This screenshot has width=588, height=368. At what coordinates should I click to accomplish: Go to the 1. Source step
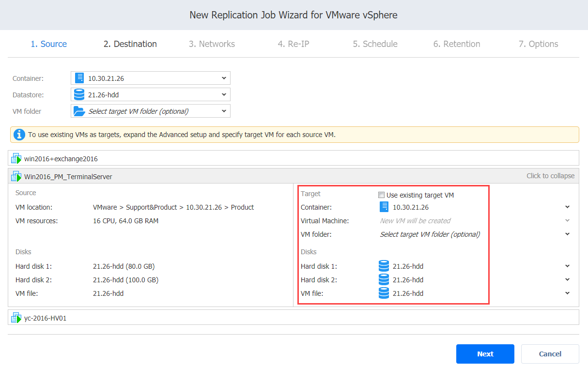click(x=49, y=44)
